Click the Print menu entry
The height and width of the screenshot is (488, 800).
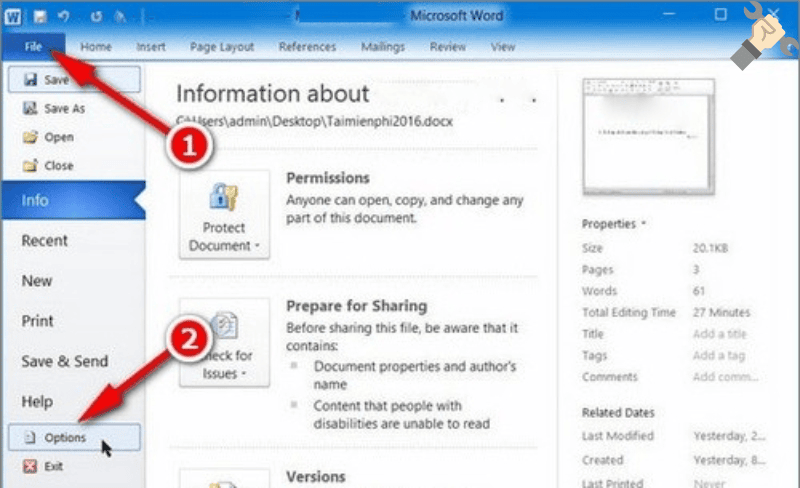38,321
